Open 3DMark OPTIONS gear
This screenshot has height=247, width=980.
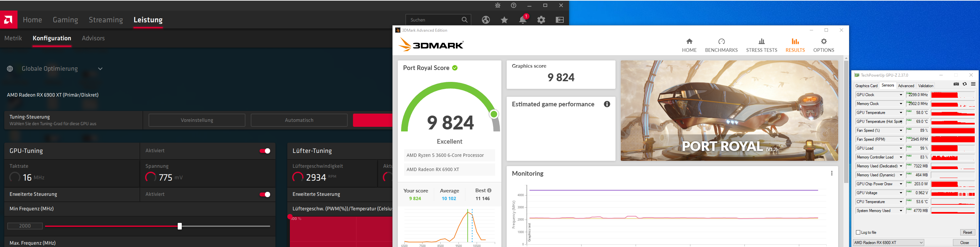pyautogui.click(x=824, y=45)
